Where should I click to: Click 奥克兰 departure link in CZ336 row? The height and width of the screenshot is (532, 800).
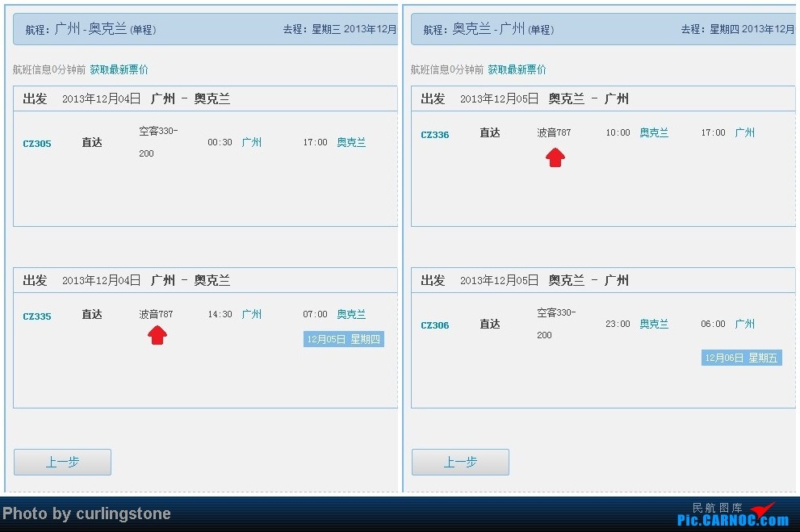click(654, 132)
